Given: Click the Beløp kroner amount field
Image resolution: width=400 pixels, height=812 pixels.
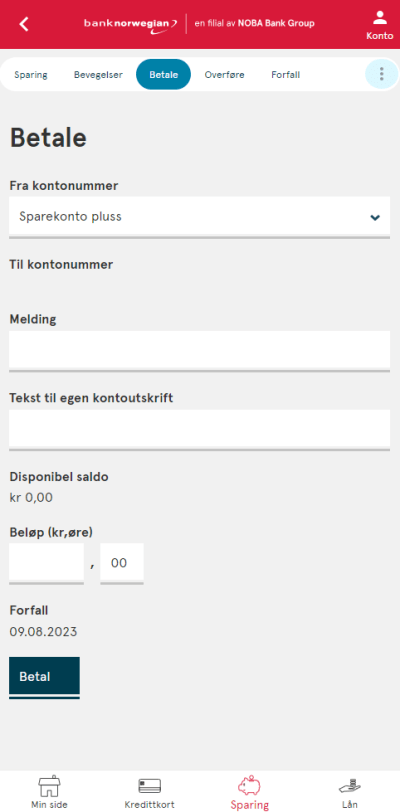Looking at the screenshot, I should pos(46,562).
